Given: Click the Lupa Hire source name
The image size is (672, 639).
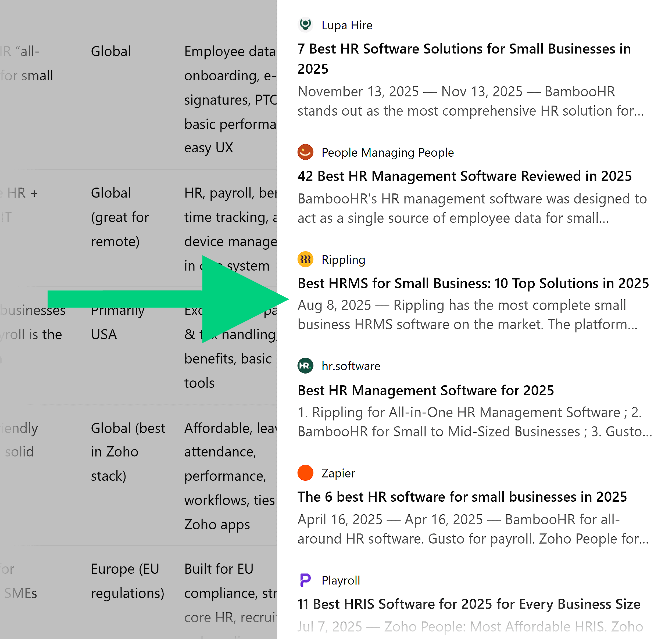Looking at the screenshot, I should pyautogui.click(x=346, y=25).
